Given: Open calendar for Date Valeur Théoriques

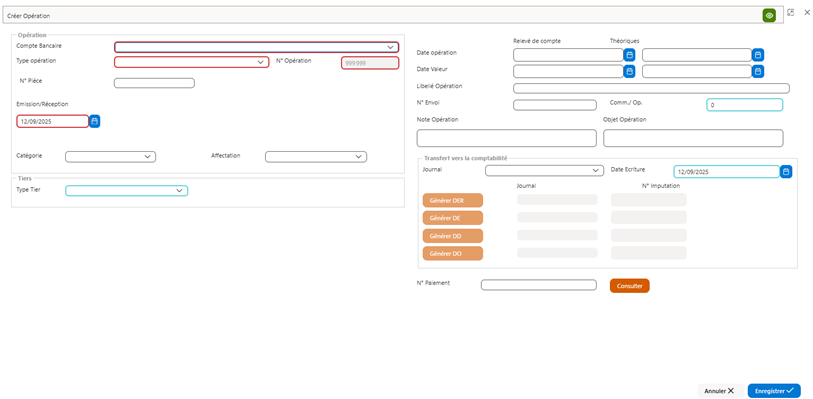Looking at the screenshot, I should pos(758,72).
